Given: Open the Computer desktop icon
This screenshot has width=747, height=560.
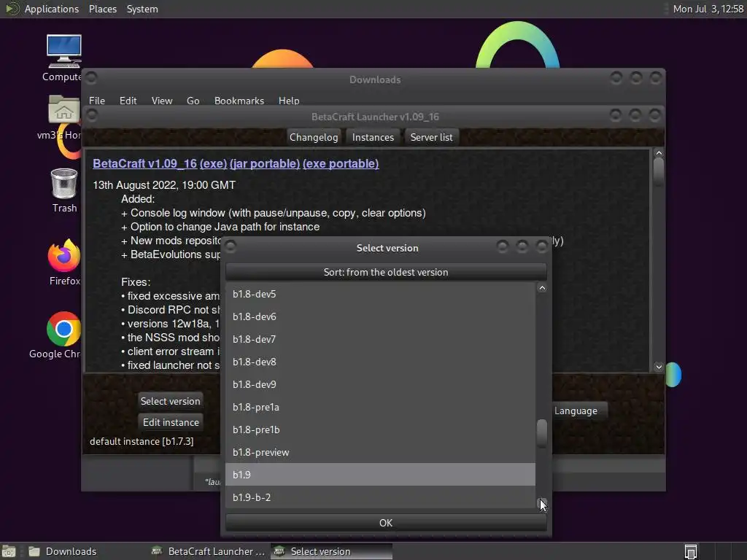Looking at the screenshot, I should (63, 52).
